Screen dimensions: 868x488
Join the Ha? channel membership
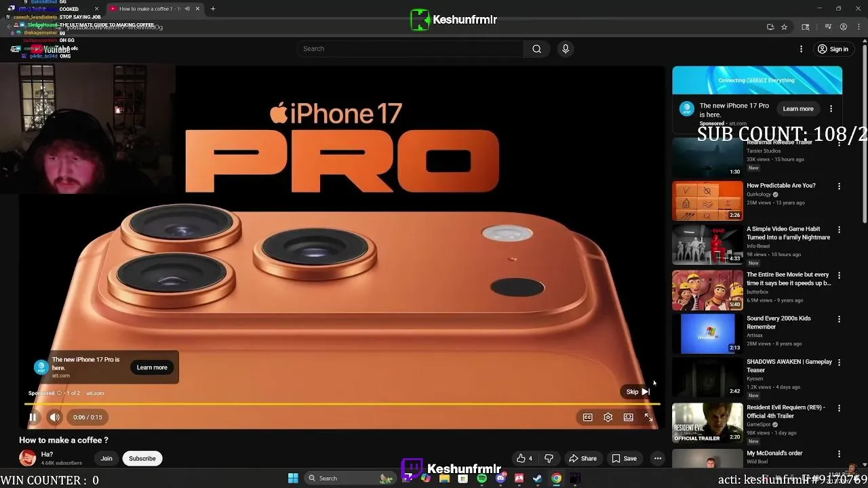106,459
